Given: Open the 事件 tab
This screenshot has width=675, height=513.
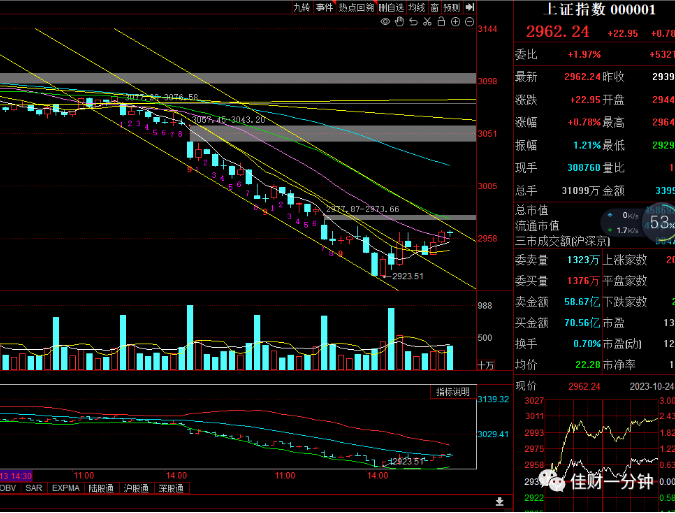Looking at the screenshot, I should coord(324,7).
